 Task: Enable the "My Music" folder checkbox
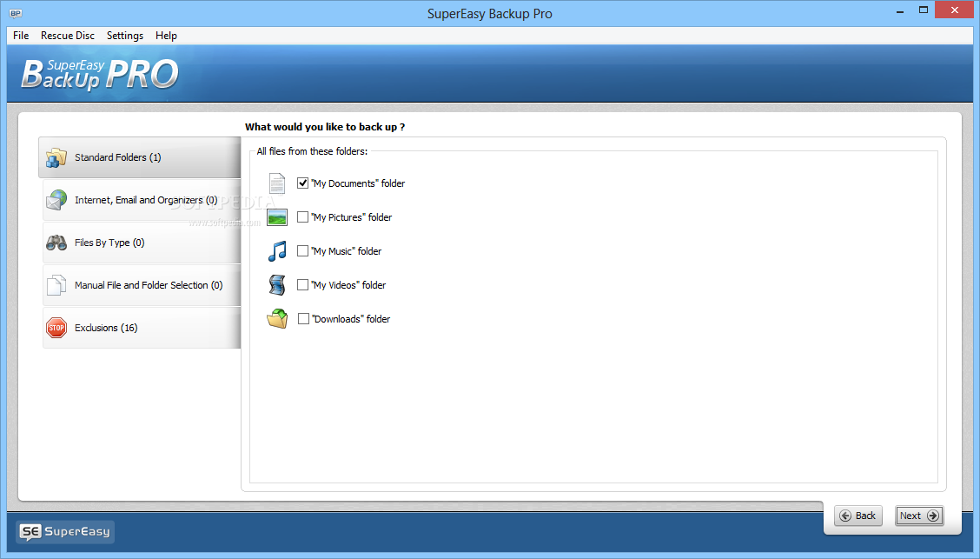point(302,250)
